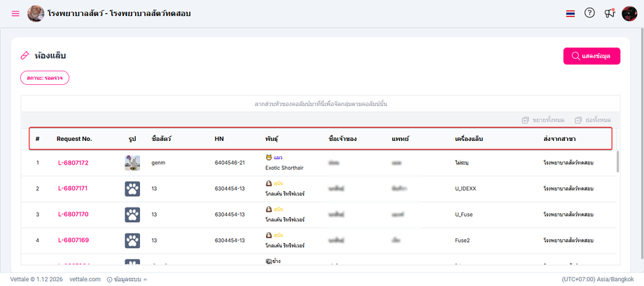Click the cat species icon in row 1
Viewport: 644px width, 286px height.
(269, 157)
